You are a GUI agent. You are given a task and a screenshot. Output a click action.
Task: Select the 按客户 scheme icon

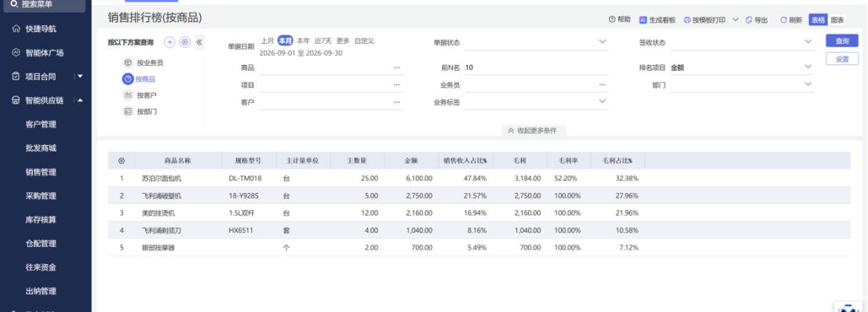pos(127,95)
